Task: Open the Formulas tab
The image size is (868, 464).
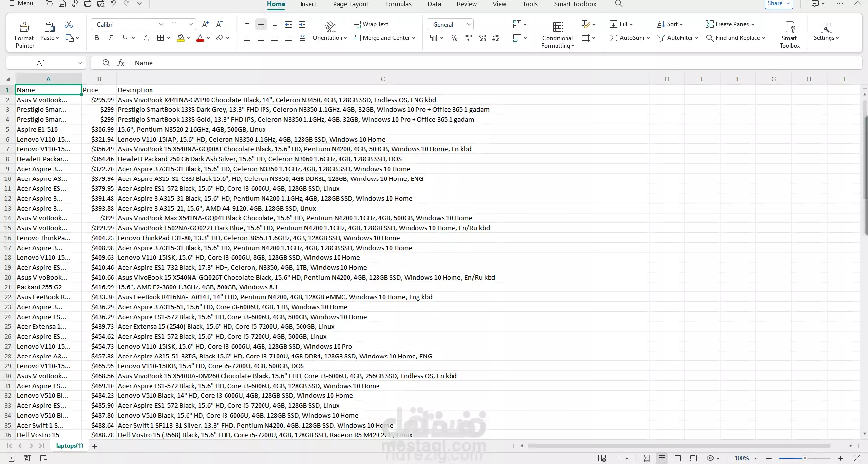Action: (x=398, y=4)
